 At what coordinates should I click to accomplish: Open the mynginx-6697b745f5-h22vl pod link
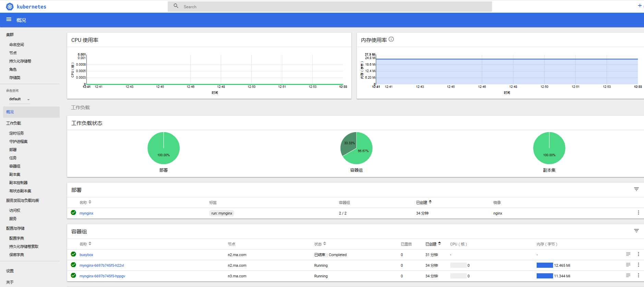pyautogui.click(x=102, y=265)
